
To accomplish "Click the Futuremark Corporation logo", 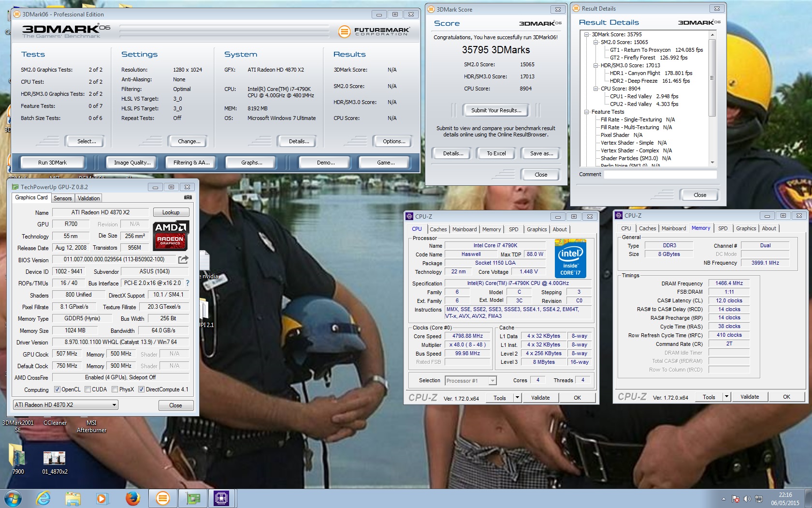I will 374,31.
